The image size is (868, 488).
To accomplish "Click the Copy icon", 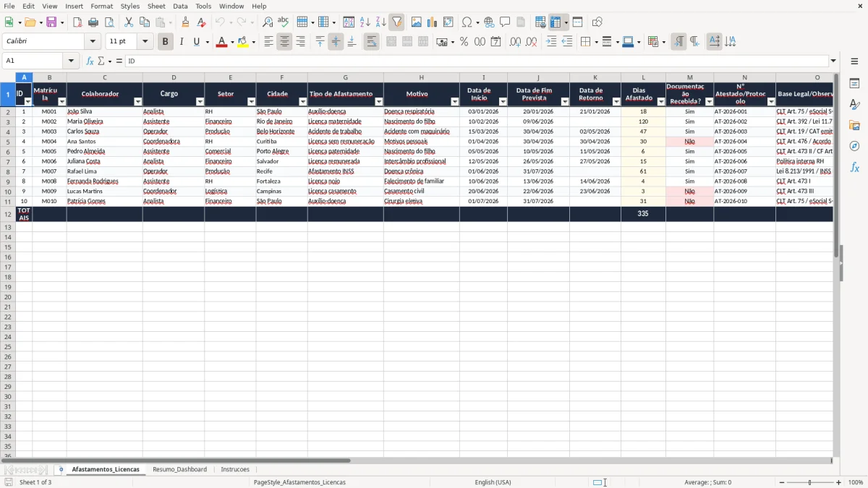I will pyautogui.click(x=145, y=22).
